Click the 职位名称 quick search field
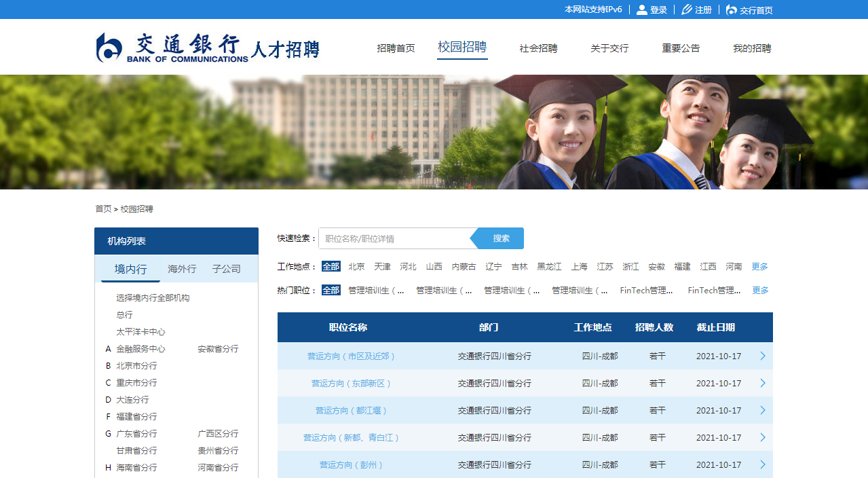 pos(394,238)
